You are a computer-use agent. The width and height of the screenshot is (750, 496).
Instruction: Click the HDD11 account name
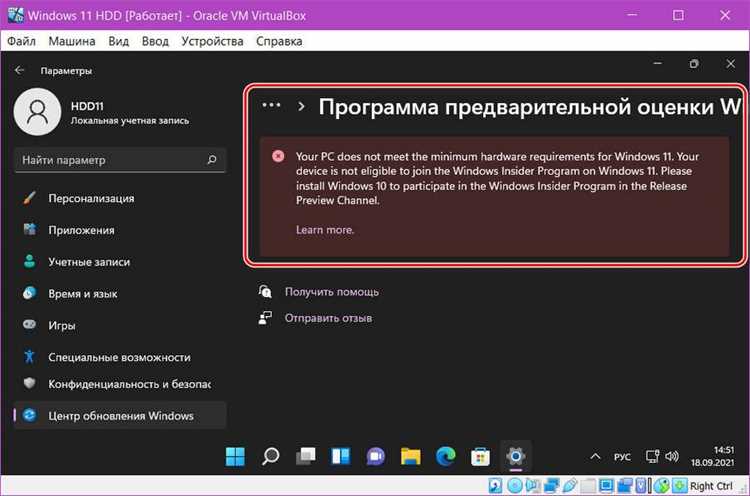pyautogui.click(x=87, y=106)
